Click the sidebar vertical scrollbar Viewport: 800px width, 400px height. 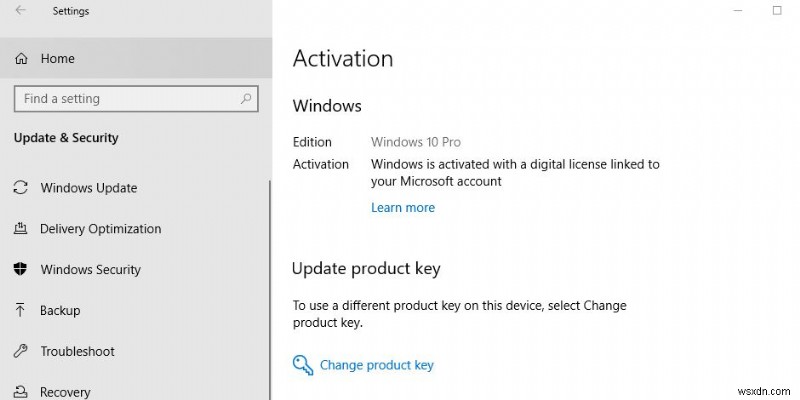click(270, 291)
